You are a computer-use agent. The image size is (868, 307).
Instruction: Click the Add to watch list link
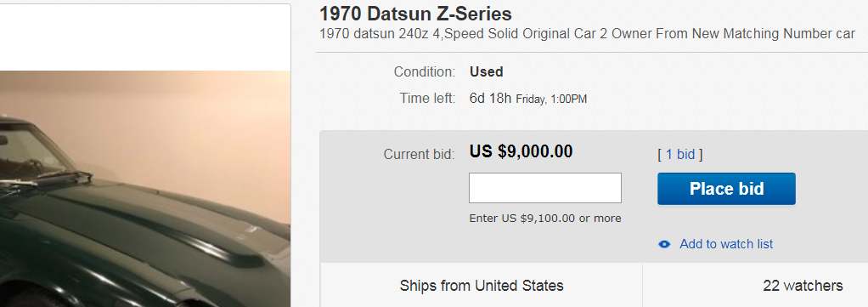pos(726,244)
